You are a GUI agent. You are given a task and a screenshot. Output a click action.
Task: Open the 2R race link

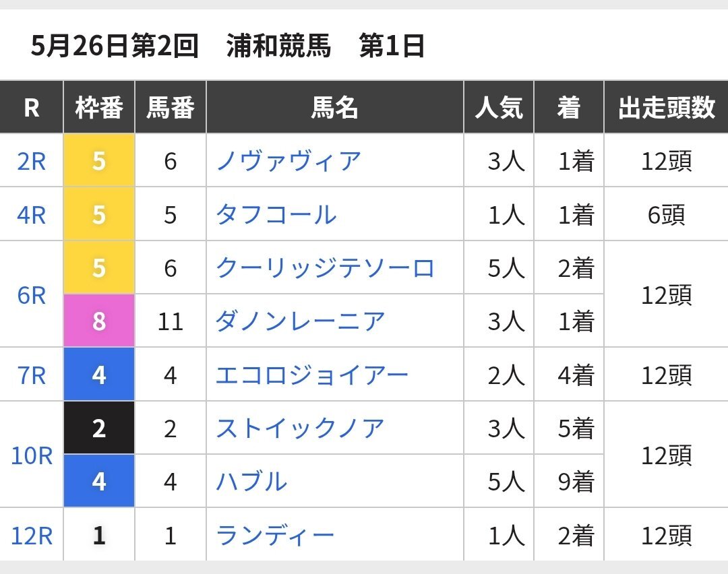click(31, 162)
